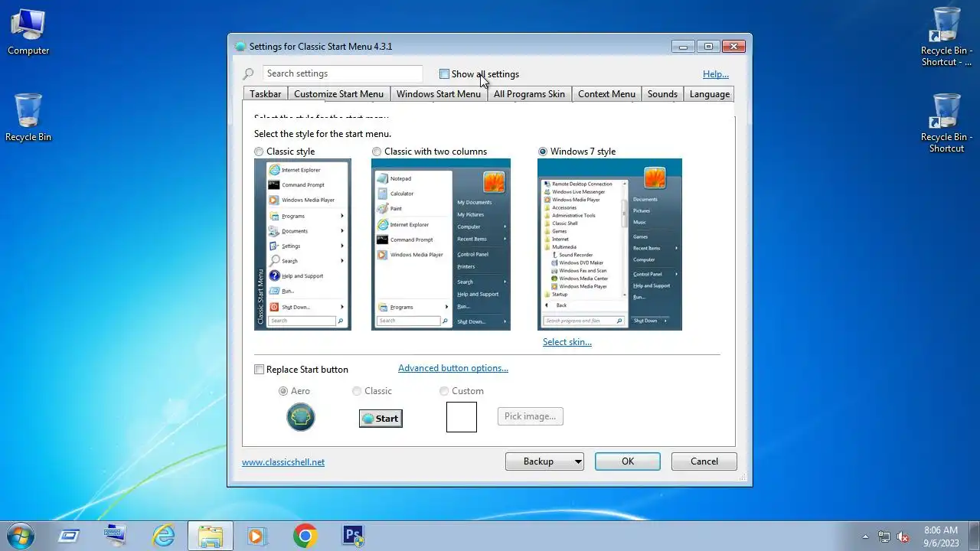The image size is (980, 551).
Task: Select the Windows 7 style radio button
Action: coord(543,152)
